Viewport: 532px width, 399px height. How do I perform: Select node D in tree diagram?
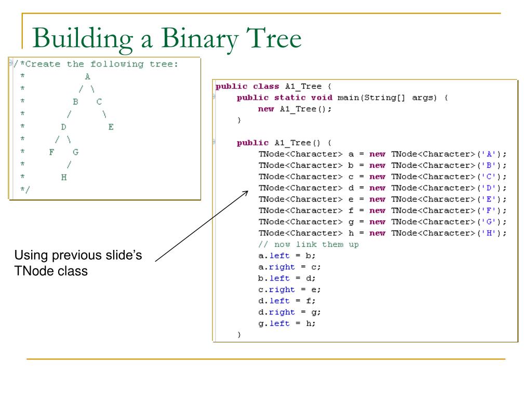click(63, 127)
